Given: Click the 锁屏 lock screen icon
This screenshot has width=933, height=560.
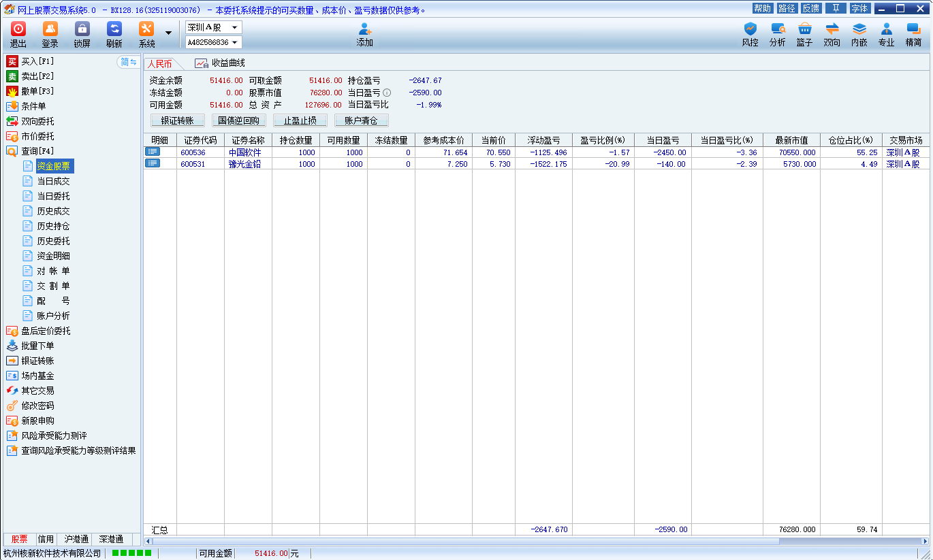Looking at the screenshot, I should (x=82, y=29).
